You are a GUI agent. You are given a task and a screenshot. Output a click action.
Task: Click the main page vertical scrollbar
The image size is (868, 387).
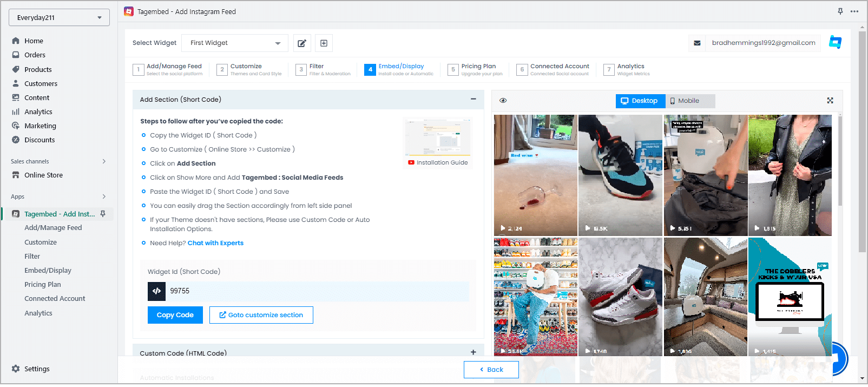(x=862, y=141)
